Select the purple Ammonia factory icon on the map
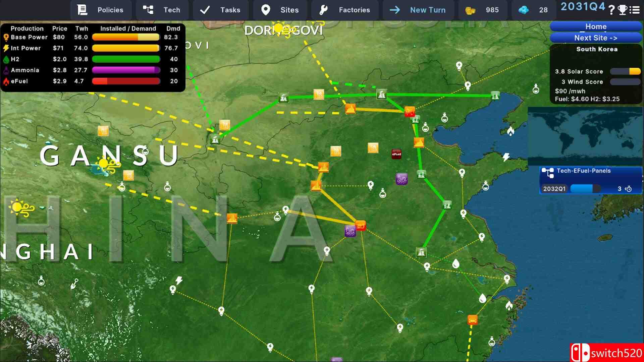This screenshot has height=362, width=644. pyautogui.click(x=402, y=179)
